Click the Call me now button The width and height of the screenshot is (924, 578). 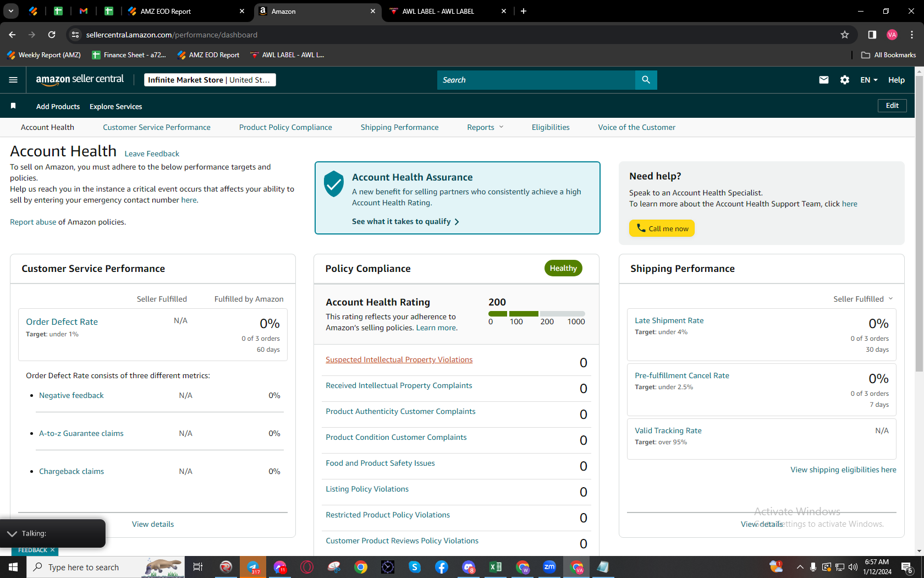click(662, 228)
